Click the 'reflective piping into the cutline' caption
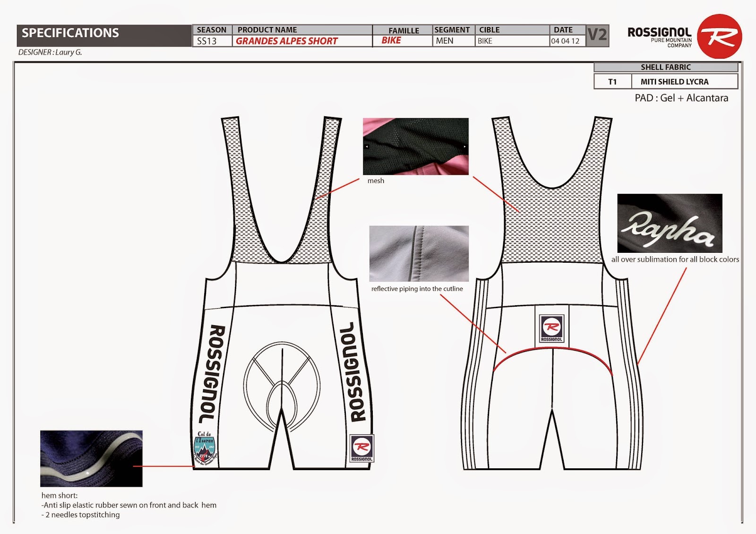 417,289
